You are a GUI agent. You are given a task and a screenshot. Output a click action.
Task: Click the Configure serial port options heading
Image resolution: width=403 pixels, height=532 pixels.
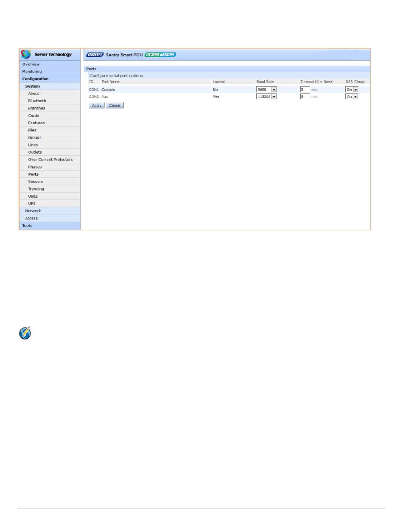(x=116, y=76)
